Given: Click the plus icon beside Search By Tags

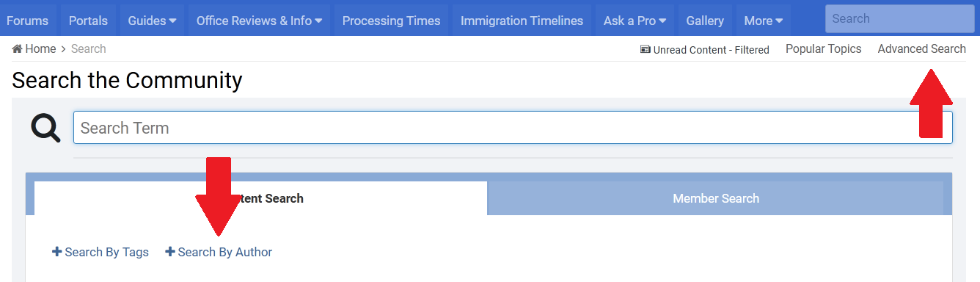Looking at the screenshot, I should click(56, 252).
